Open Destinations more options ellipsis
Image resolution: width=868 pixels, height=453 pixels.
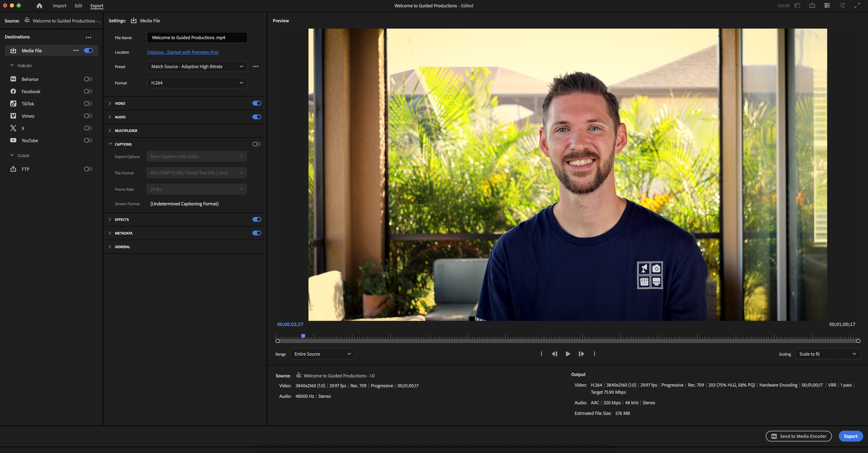coord(88,37)
